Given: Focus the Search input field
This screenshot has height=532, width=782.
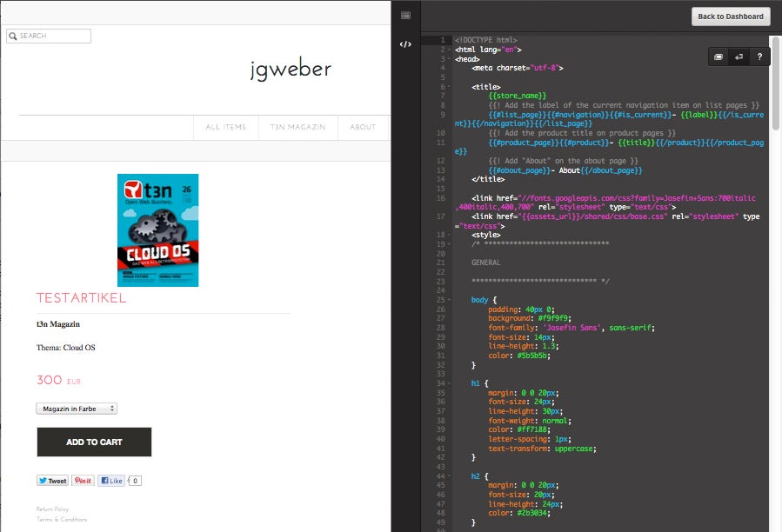Looking at the screenshot, I should (x=49, y=36).
